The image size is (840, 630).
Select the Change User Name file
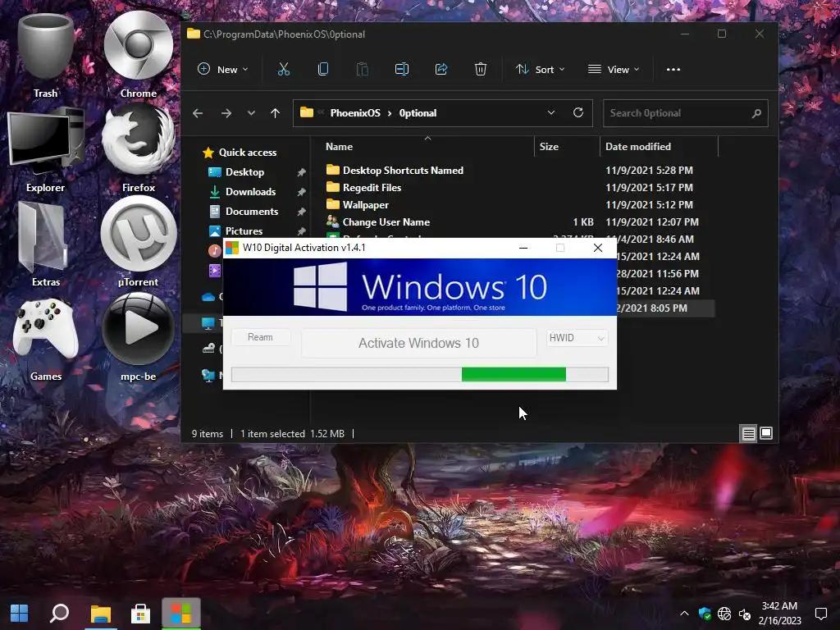coord(386,221)
